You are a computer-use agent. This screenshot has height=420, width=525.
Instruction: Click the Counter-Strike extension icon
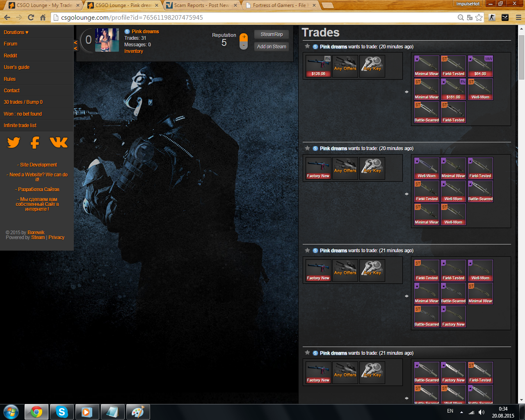(x=492, y=18)
